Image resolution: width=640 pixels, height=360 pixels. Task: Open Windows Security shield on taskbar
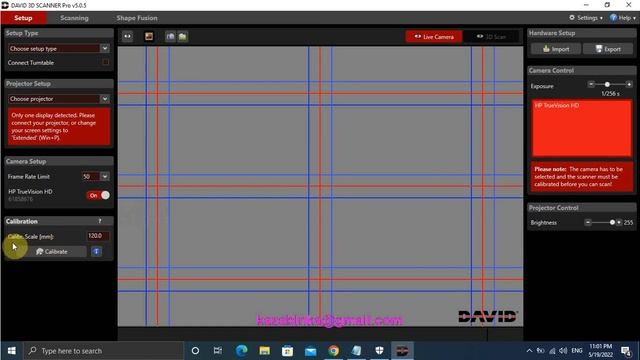click(x=379, y=351)
